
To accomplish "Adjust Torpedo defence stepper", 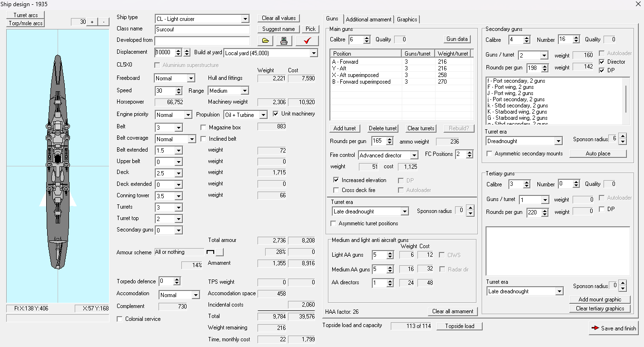I will point(177,281).
